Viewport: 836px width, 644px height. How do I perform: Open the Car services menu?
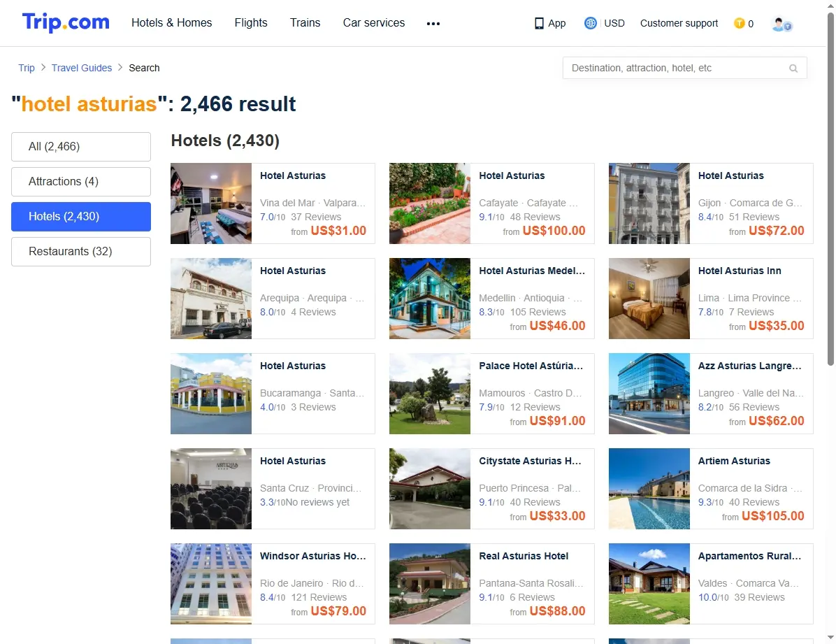click(x=374, y=23)
